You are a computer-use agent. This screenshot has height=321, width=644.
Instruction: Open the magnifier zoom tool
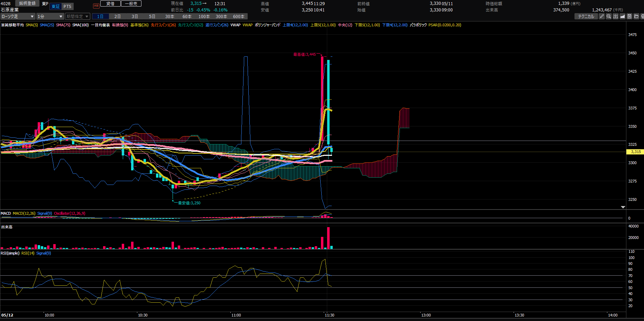tap(609, 16)
